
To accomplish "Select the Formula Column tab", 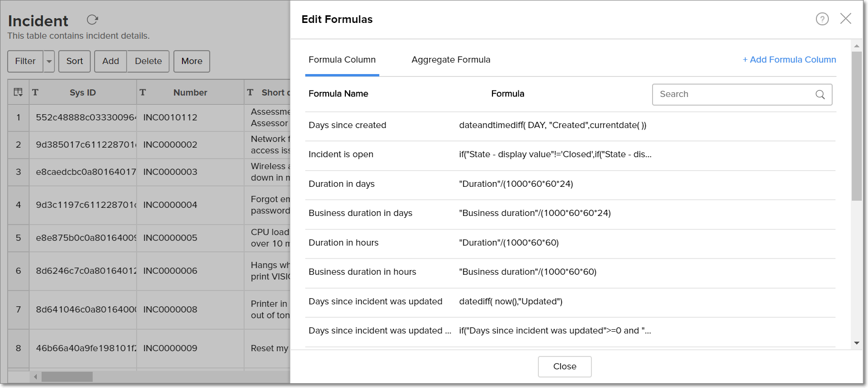I will tap(342, 60).
